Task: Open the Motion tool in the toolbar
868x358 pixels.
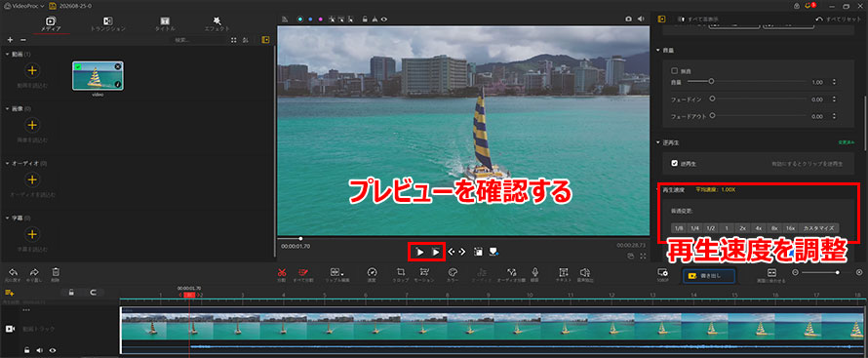Action: (424, 272)
